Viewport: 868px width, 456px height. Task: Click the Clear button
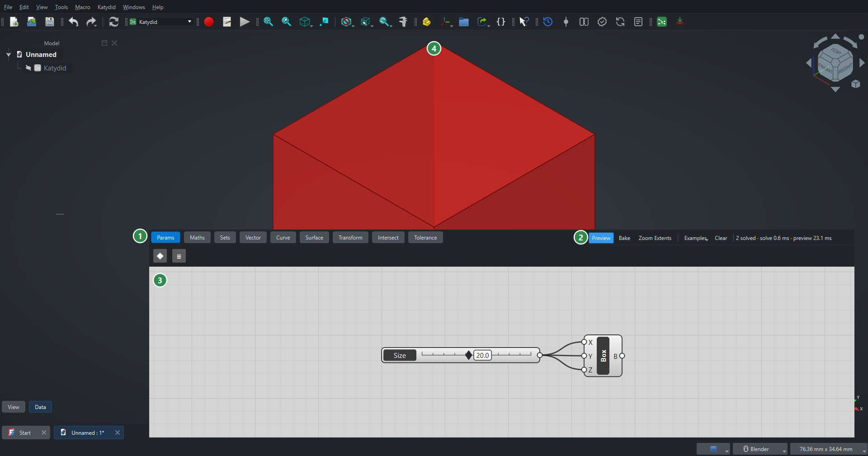(721, 238)
